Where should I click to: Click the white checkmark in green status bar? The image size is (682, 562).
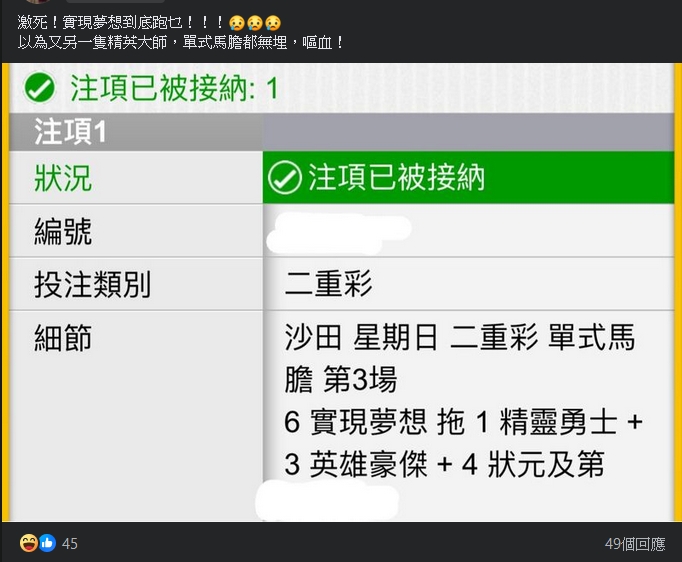pyautogui.click(x=285, y=178)
